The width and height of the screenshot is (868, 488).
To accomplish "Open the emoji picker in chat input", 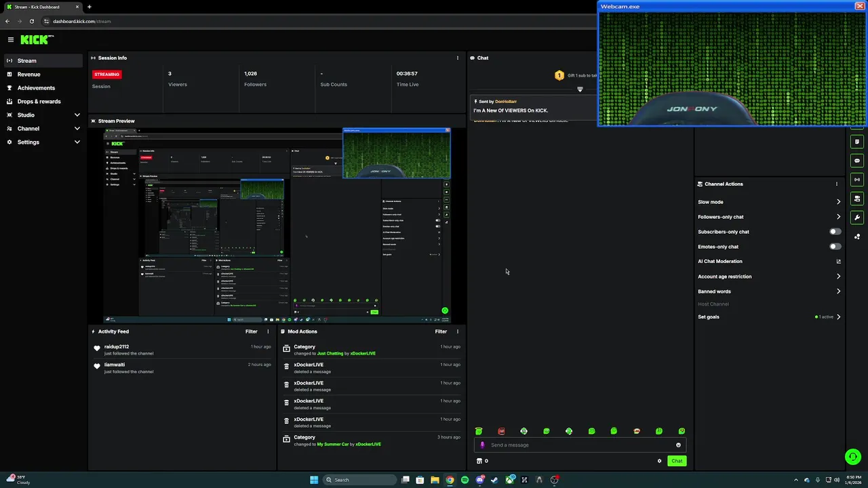I will coord(678,445).
